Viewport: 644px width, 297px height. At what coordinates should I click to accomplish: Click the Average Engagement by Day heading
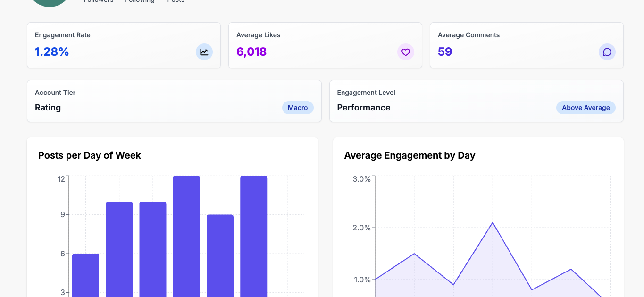coord(410,155)
